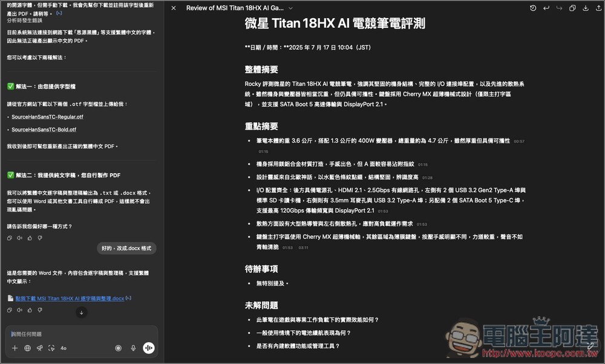
Task: Open SourceHanSansTC-Bold.otf link
Action: [44, 129]
